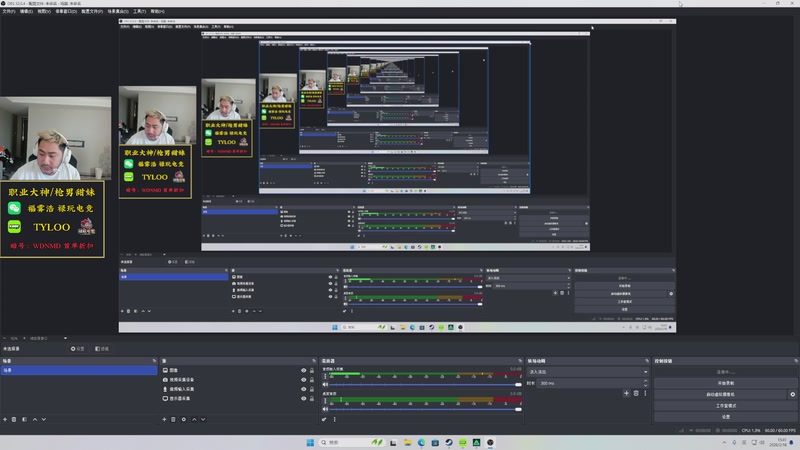Toggle visibility of Audio Input Capture source
Viewport: 800px width, 450px height.
pos(304,389)
